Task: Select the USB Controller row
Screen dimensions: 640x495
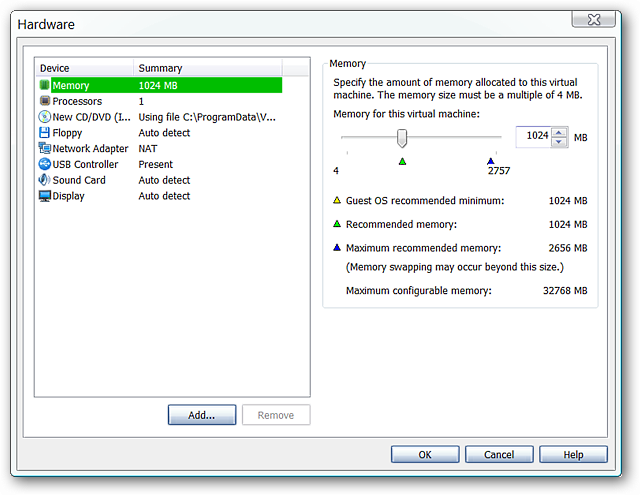Action: [x=160, y=164]
